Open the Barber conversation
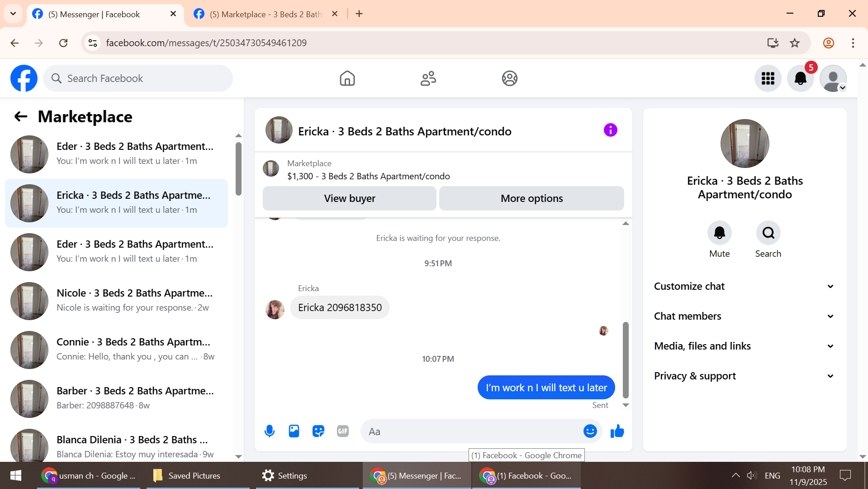The image size is (868, 489). point(117,399)
